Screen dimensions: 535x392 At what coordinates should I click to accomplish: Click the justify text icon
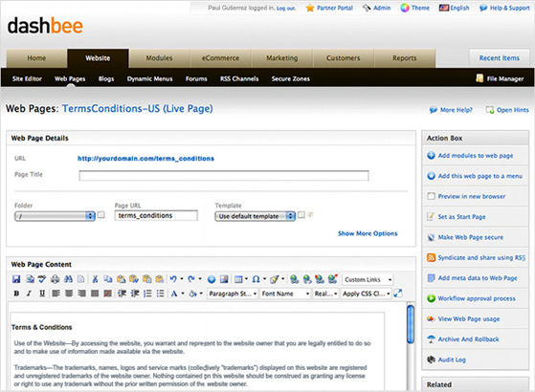coord(95,294)
